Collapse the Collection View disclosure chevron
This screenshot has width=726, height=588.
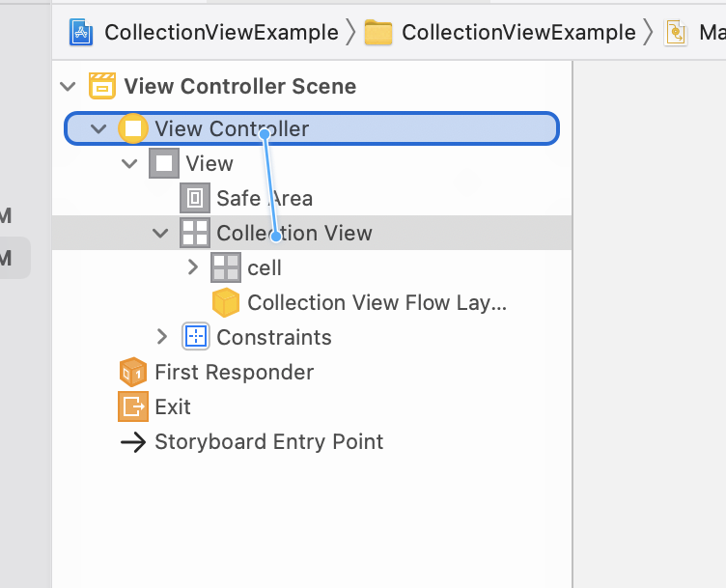[x=160, y=233]
